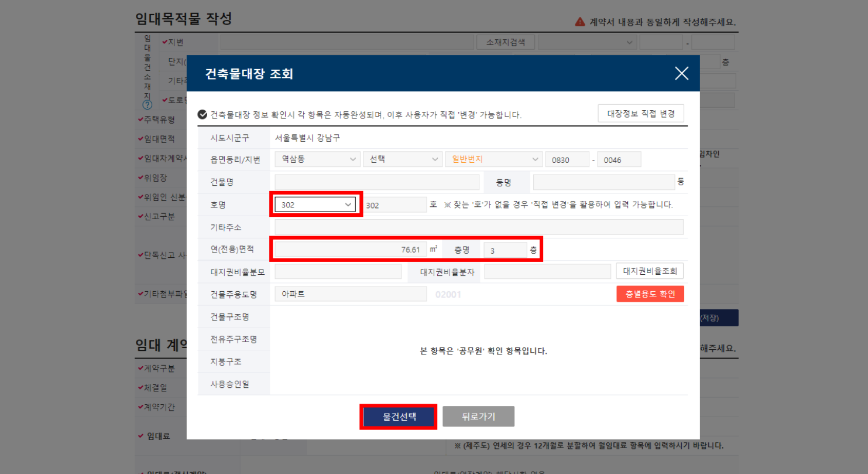Click the 기타주소 input field
This screenshot has width=868, height=474.
coord(479,227)
